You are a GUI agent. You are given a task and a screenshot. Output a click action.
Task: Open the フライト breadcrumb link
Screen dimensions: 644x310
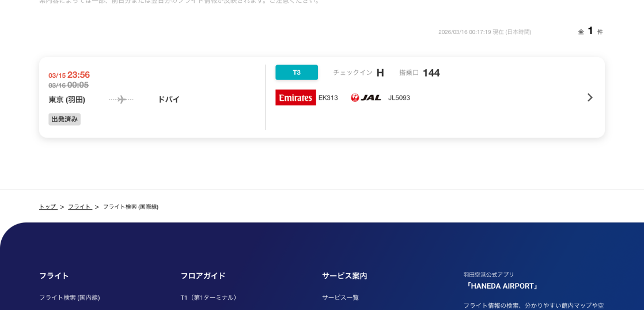click(x=79, y=207)
